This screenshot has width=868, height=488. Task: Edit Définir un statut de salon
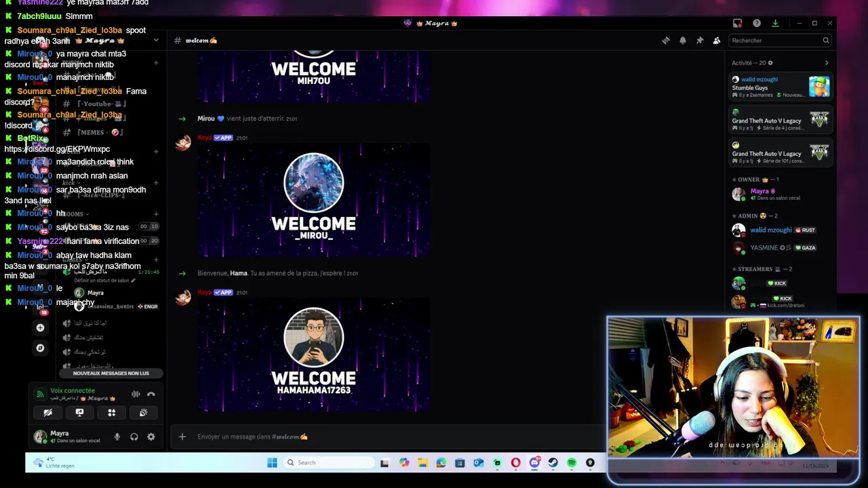click(x=104, y=281)
